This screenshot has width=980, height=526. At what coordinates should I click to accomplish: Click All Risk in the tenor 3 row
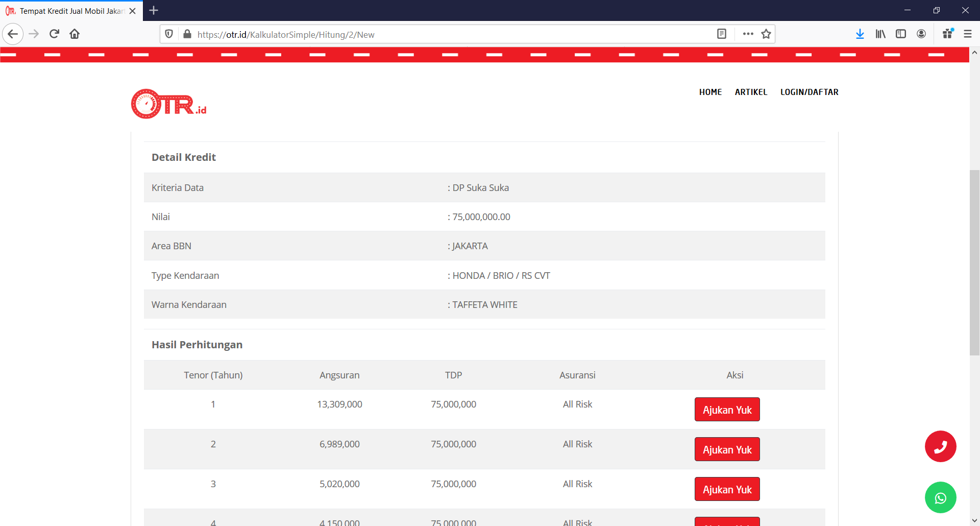tap(577, 484)
